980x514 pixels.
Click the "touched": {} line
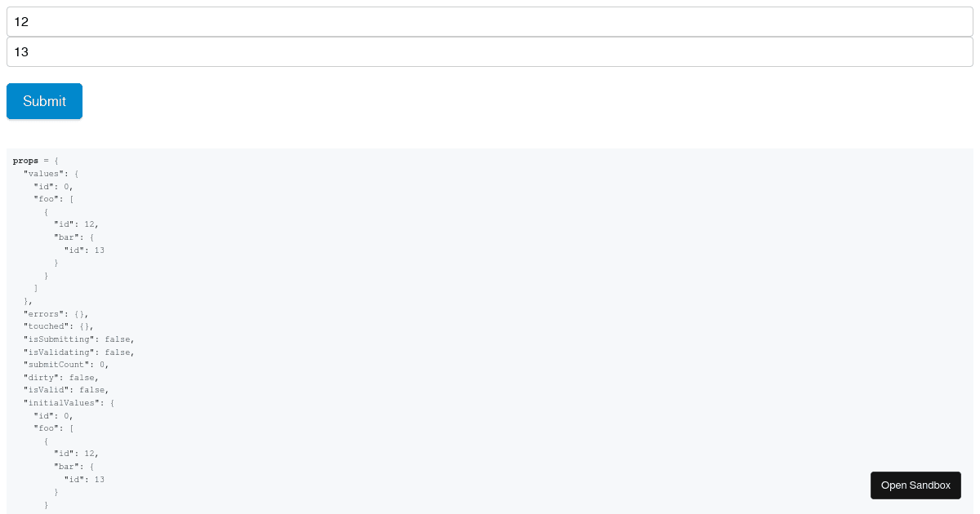tap(58, 326)
